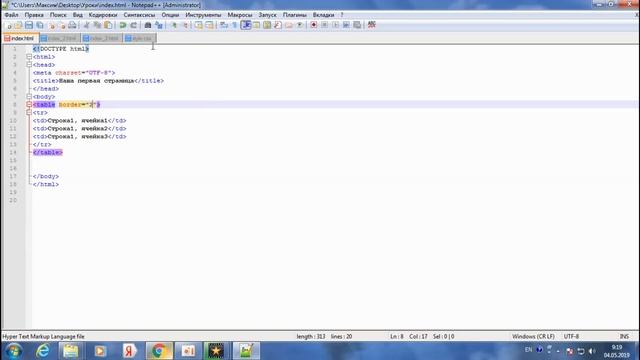This screenshot has height=360, width=640.
Task: Toggle synchronized horizontal scrolling
Action: (x=209, y=25)
